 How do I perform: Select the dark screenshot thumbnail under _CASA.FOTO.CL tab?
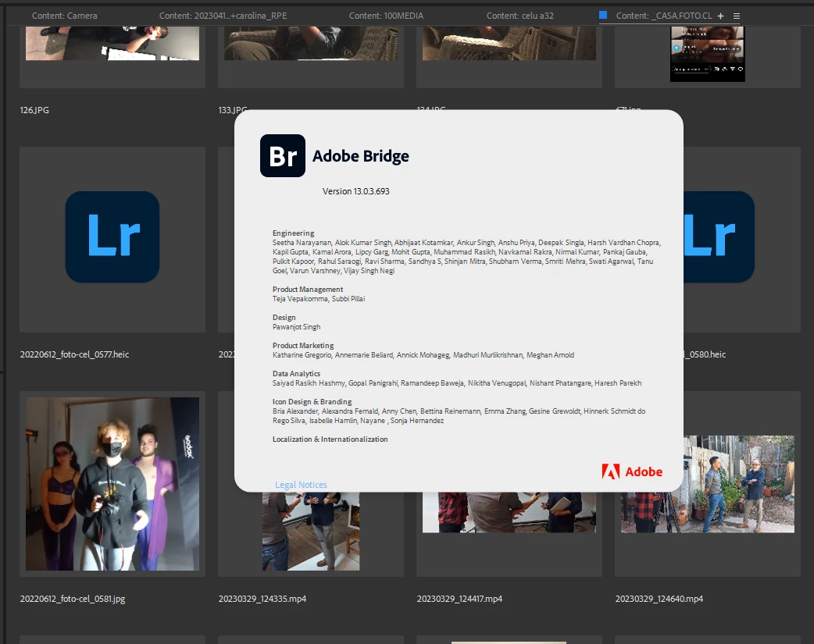708,54
